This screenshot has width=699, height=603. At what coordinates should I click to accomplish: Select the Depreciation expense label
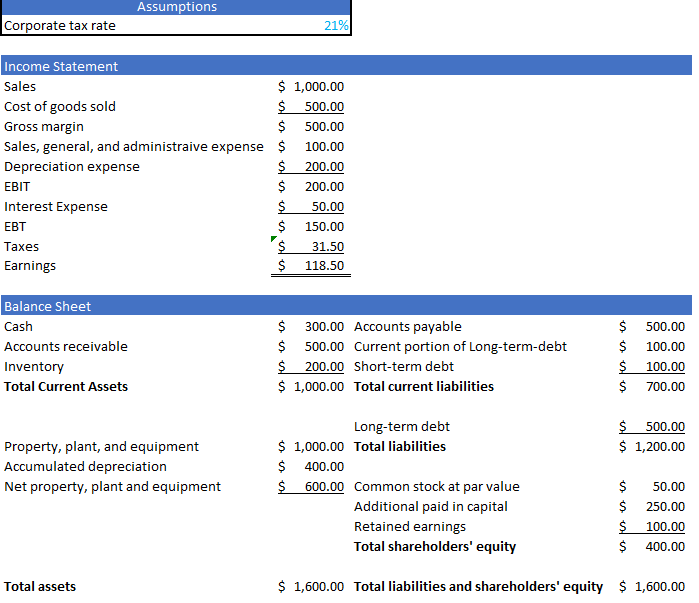[x=72, y=167]
